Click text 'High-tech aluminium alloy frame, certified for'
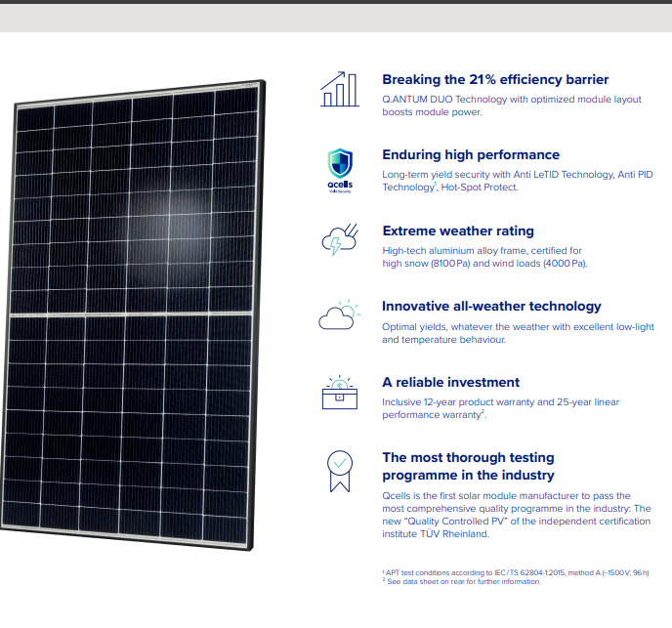The height and width of the screenshot is (628, 672). tap(482, 250)
